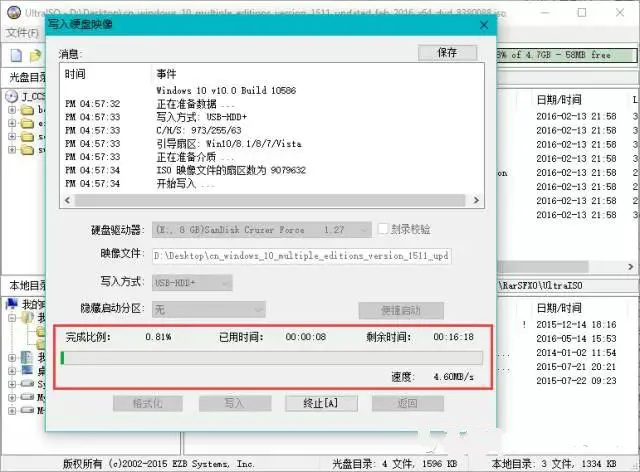Click the message log horizontal scrollbar track
Viewport: 640px width, 472px height.
(270, 200)
